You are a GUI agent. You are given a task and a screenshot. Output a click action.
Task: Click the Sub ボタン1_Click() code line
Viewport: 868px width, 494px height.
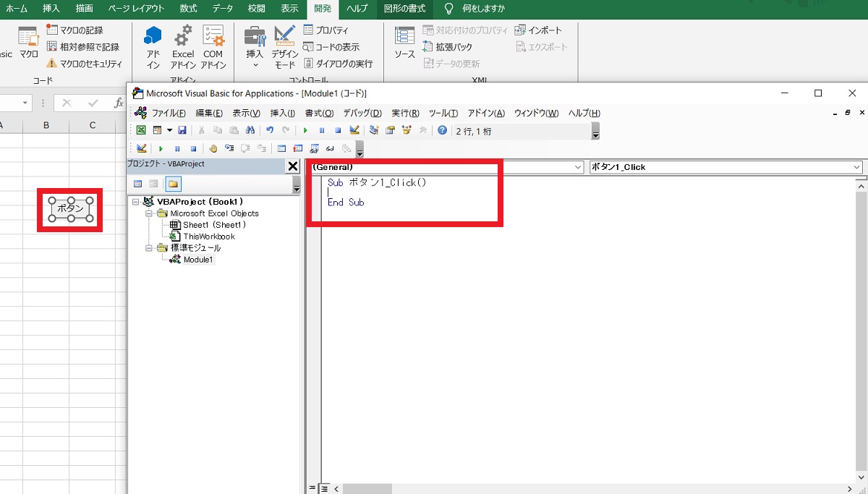click(x=377, y=183)
